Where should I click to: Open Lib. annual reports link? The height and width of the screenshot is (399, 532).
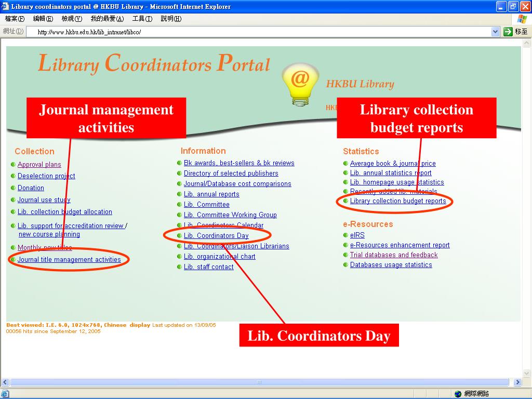(211, 194)
